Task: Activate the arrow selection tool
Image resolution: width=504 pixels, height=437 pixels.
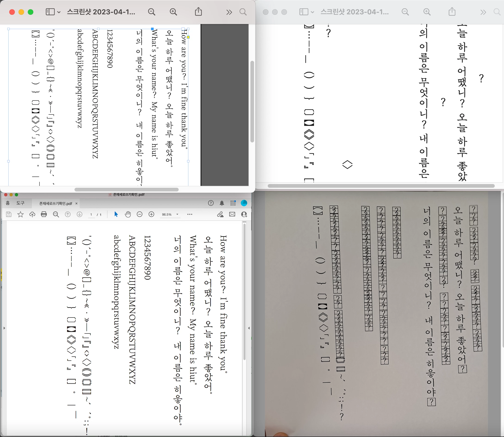Action: click(x=116, y=214)
